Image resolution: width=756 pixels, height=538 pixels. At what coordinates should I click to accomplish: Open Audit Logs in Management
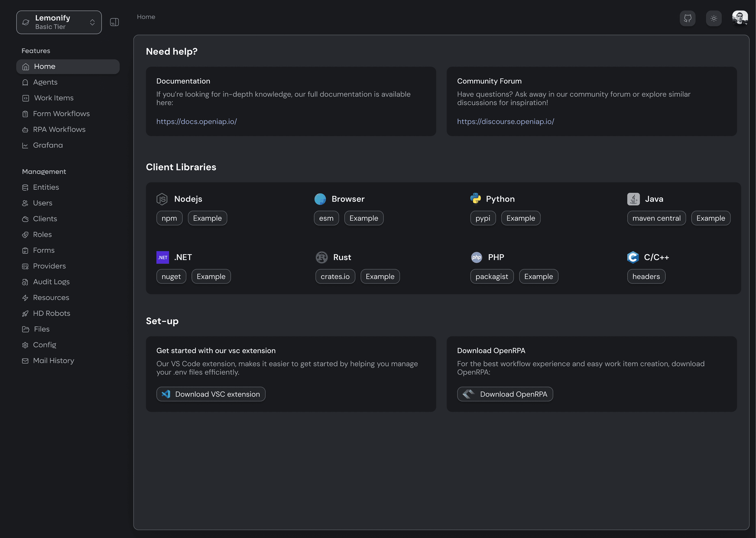point(51,282)
